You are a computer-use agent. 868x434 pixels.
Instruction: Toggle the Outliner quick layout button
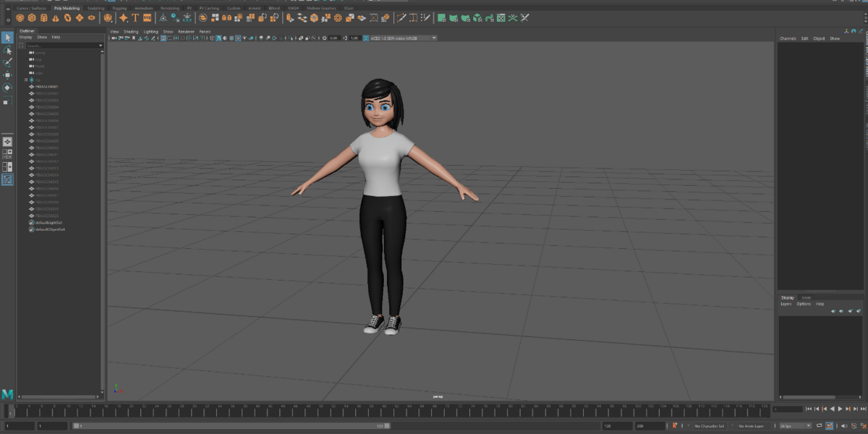coord(7,179)
